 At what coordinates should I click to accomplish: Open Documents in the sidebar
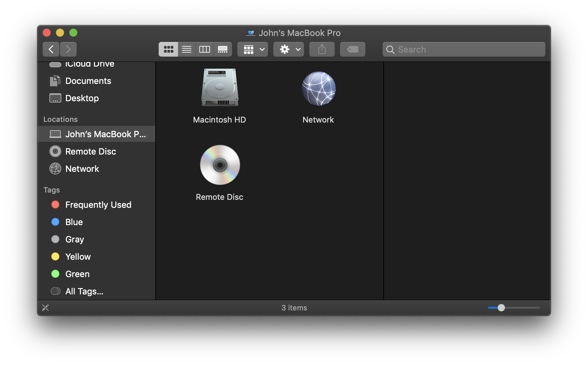click(97, 81)
